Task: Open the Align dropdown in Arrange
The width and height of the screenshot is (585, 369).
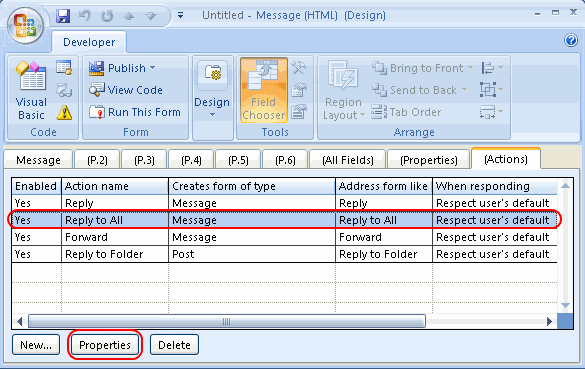Action: click(x=492, y=68)
